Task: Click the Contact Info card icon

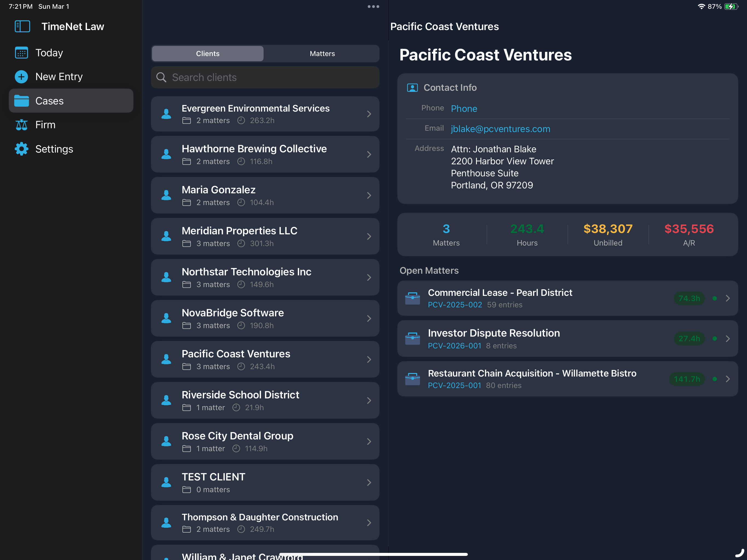Action: 412,88
